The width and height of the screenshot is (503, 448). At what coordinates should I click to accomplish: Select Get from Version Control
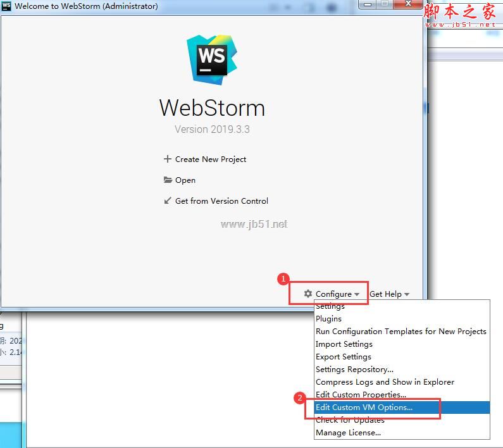(221, 201)
